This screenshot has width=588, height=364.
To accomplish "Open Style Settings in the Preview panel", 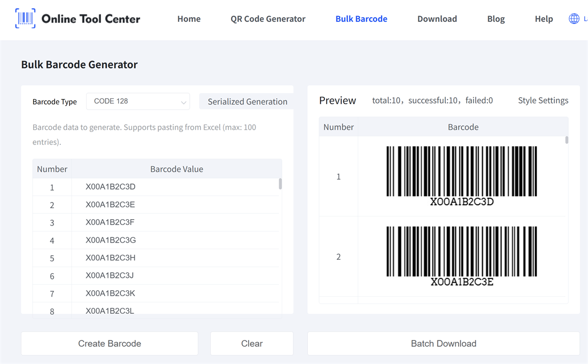I will 543,100.
